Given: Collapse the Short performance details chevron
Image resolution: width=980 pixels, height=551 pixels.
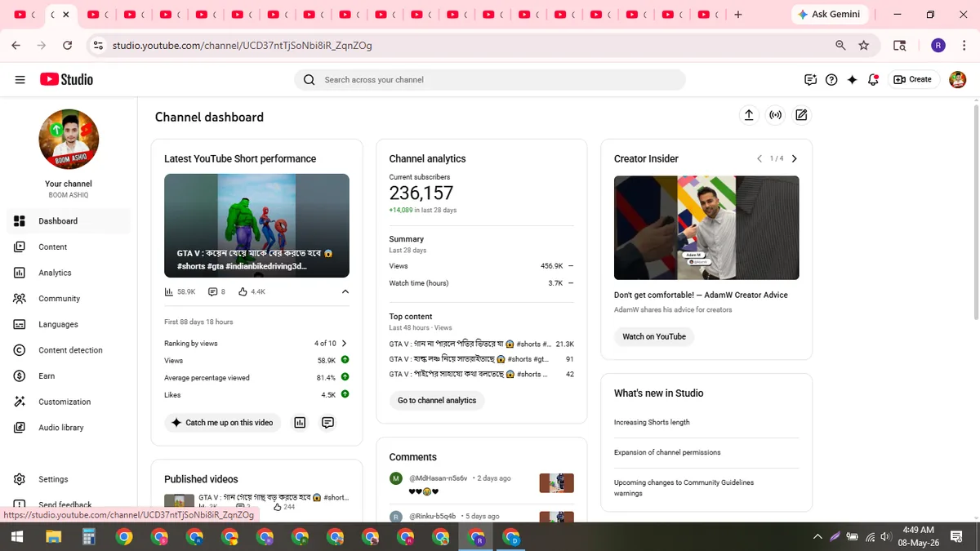Looking at the screenshot, I should [x=345, y=291].
